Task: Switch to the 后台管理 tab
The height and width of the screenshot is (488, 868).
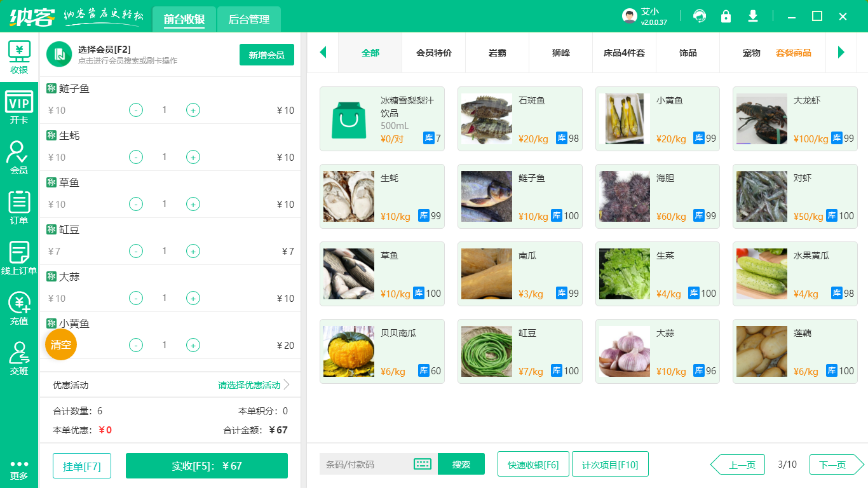Action: click(x=248, y=19)
